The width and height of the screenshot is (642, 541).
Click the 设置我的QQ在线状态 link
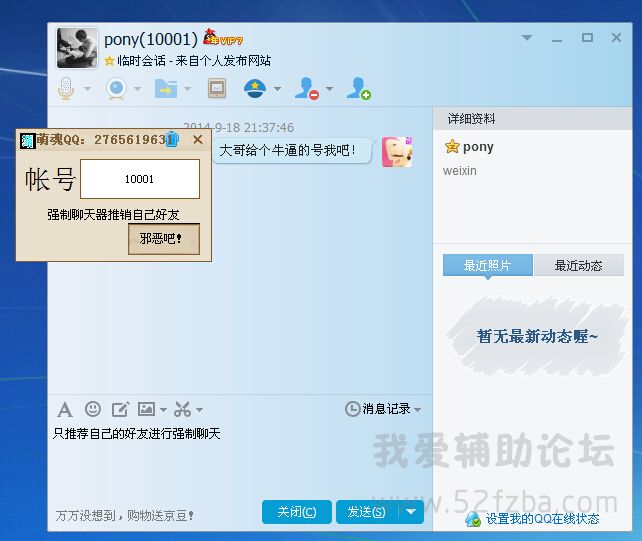[543, 519]
